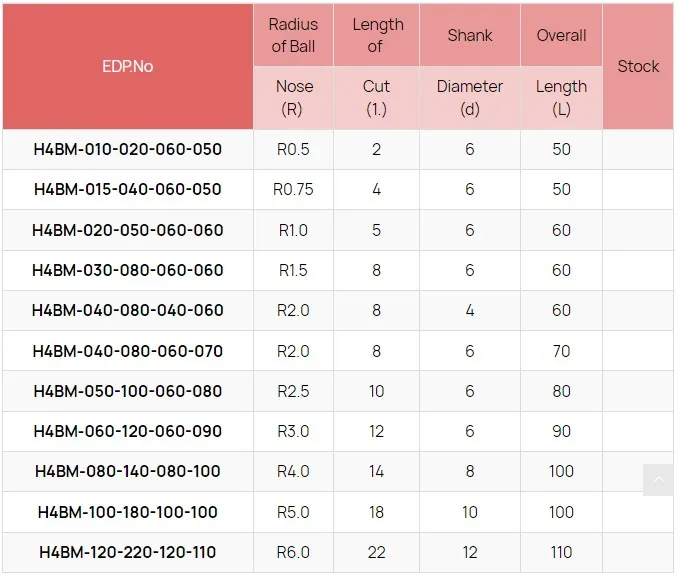Click the EDP.No column header

click(x=128, y=67)
